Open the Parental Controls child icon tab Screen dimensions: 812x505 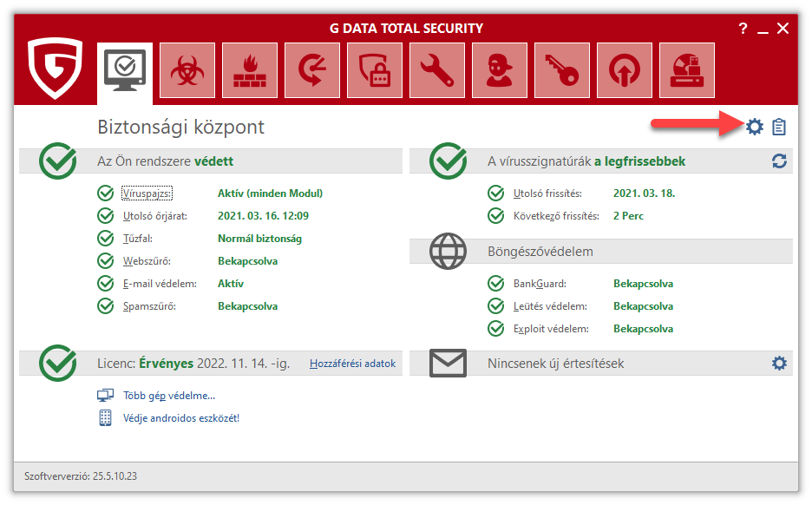click(x=499, y=70)
